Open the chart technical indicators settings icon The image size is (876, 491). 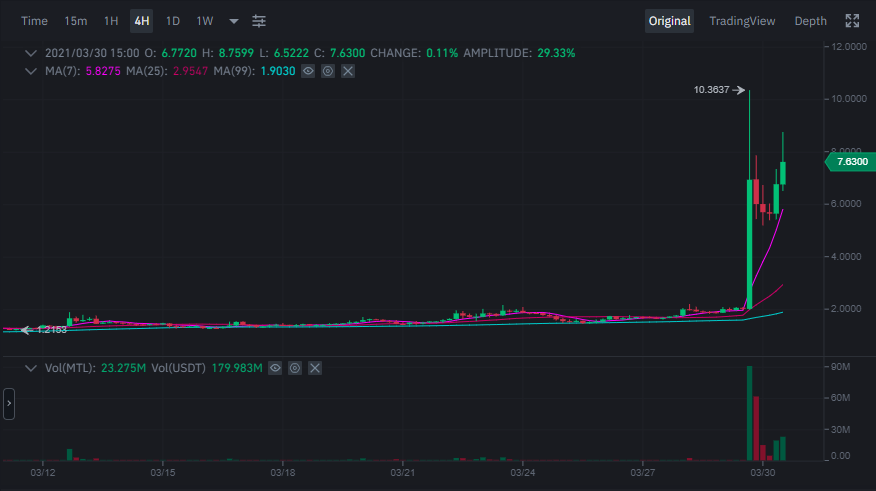[x=259, y=21]
